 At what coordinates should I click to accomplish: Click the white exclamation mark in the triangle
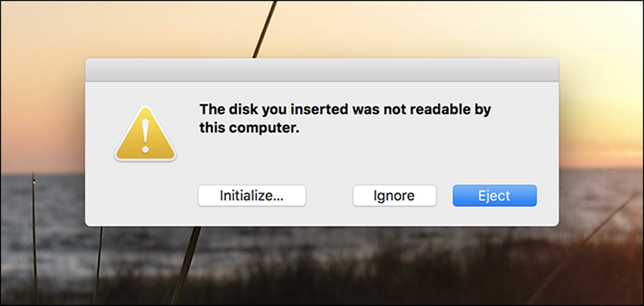tap(146, 136)
